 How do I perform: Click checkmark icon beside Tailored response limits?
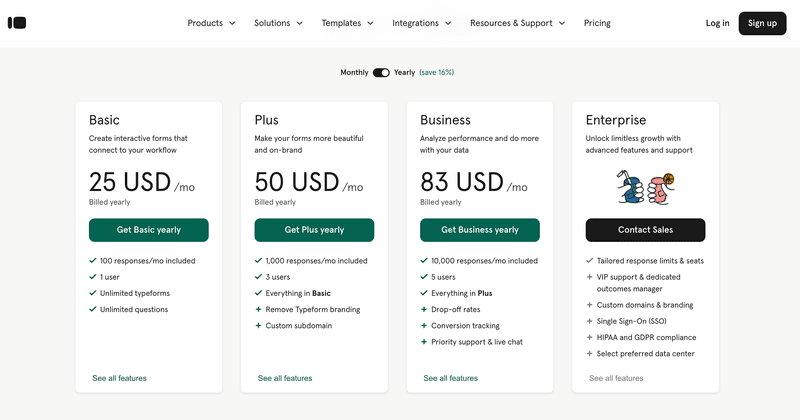pyautogui.click(x=590, y=261)
